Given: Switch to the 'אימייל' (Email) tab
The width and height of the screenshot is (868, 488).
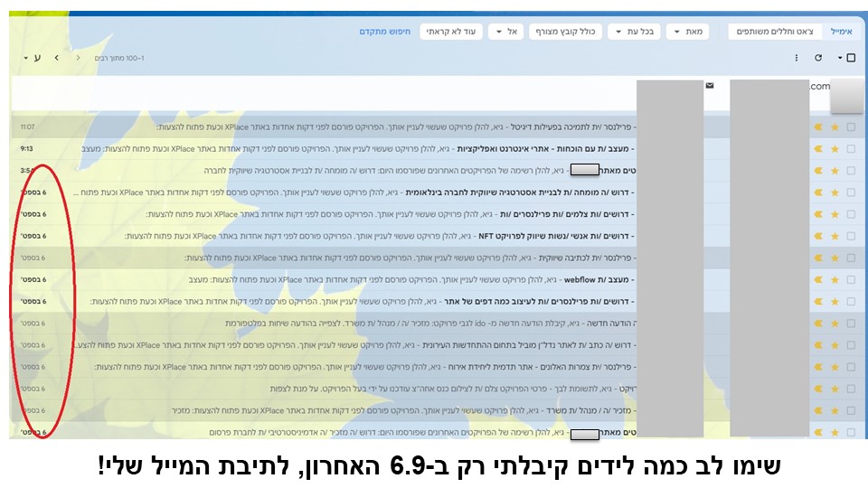Looking at the screenshot, I should (x=841, y=32).
